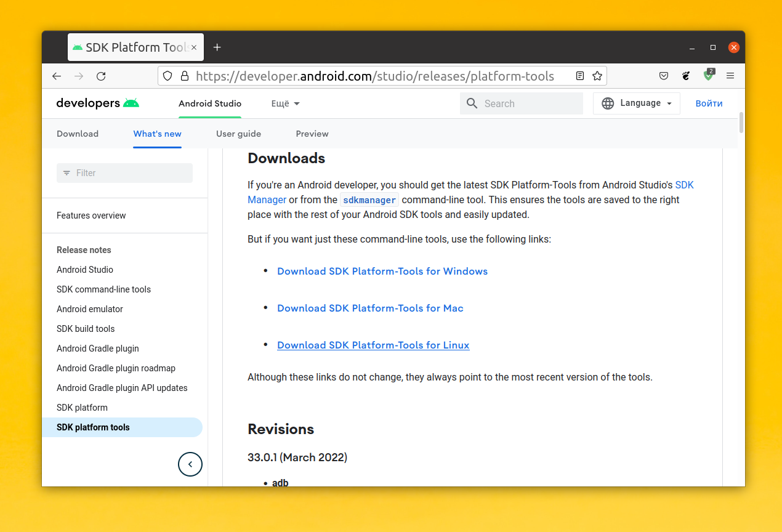
Task: Open a new tab with plus icon
Action: (217, 47)
